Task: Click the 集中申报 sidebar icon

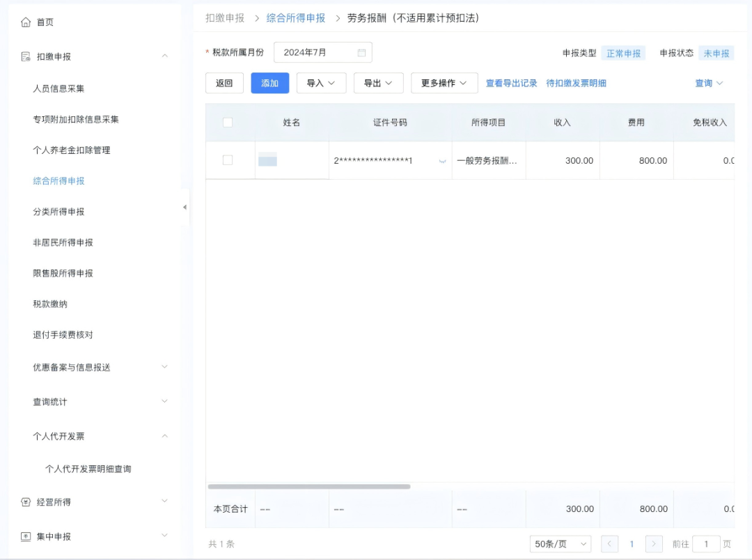Action: coord(26,536)
